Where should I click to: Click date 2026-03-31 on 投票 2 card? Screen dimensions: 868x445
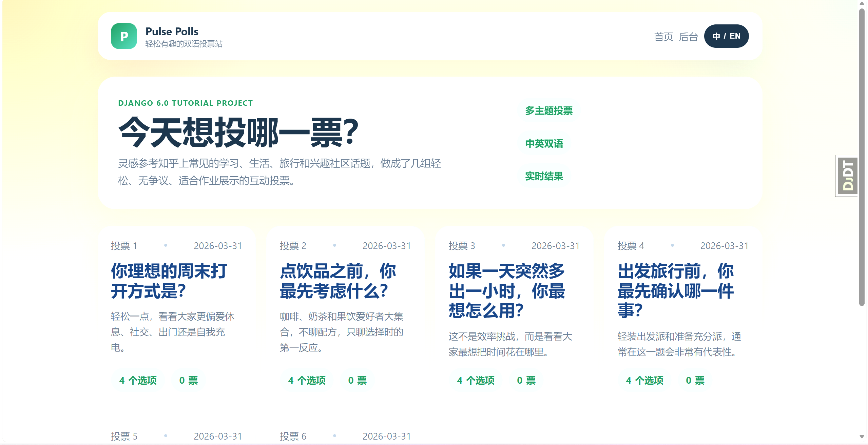(x=387, y=246)
